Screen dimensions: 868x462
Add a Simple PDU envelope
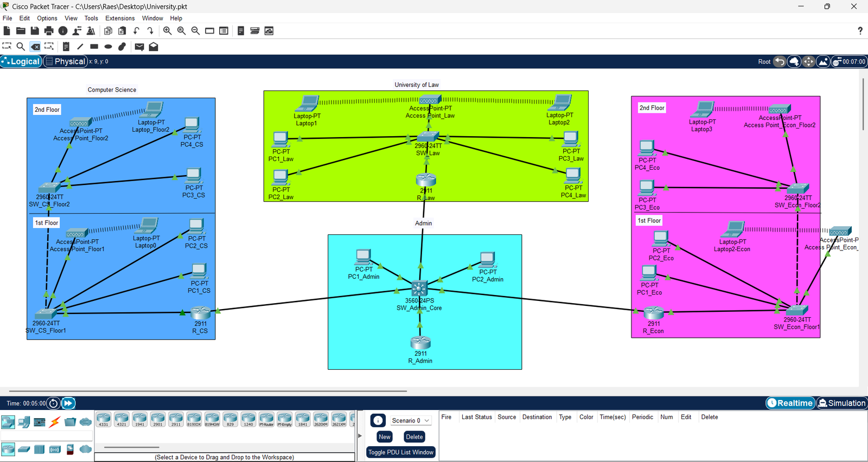139,47
